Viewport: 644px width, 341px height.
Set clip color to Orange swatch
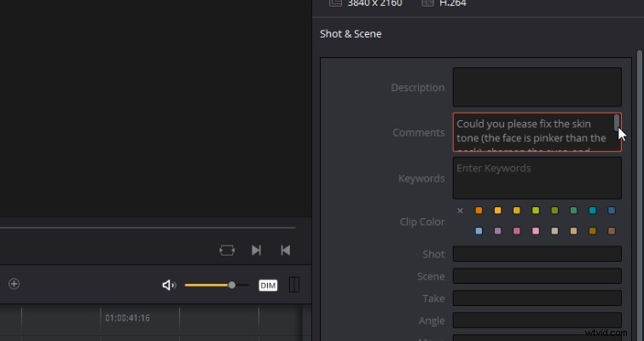479,211
